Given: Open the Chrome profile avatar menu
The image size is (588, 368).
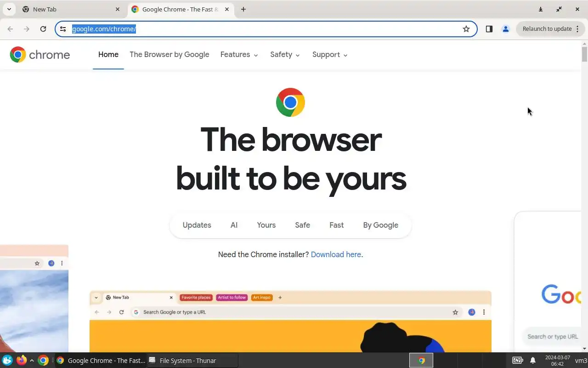Looking at the screenshot, I should pyautogui.click(x=506, y=29).
